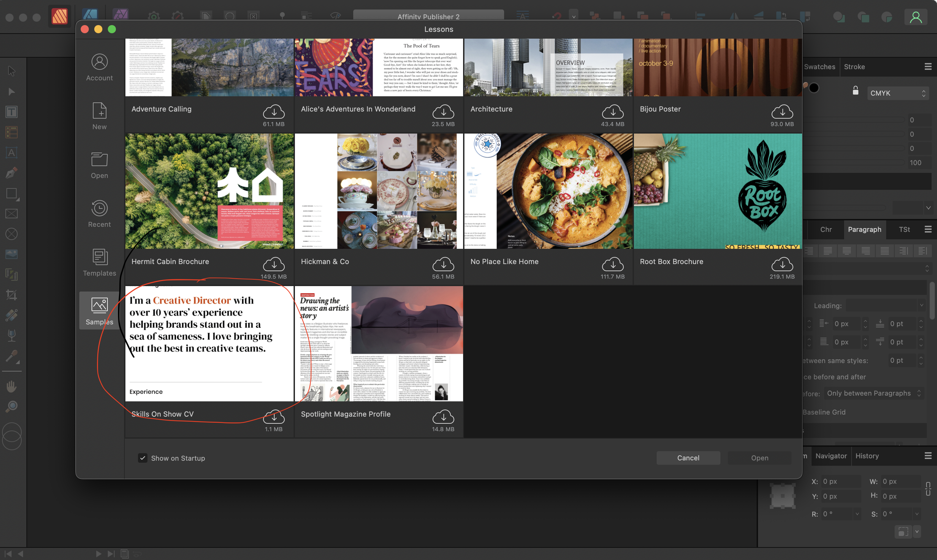Download the Skills On Show CV sample
The image size is (937, 560).
[x=274, y=417]
